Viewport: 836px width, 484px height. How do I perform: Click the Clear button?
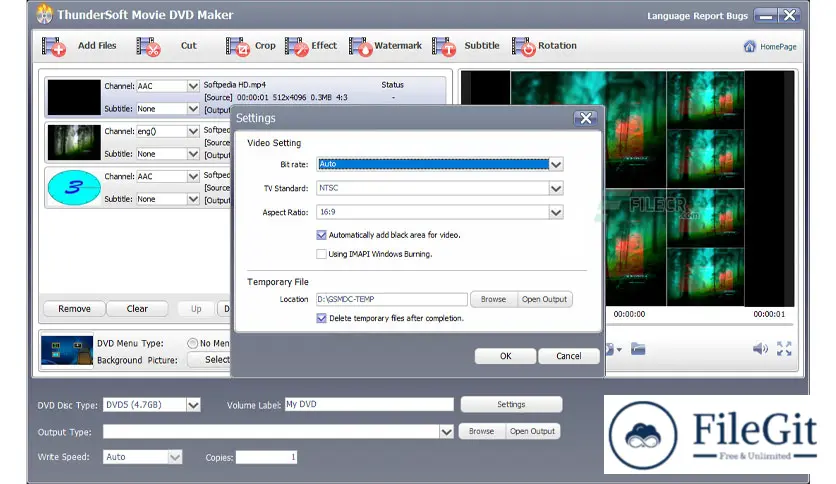coord(137,309)
